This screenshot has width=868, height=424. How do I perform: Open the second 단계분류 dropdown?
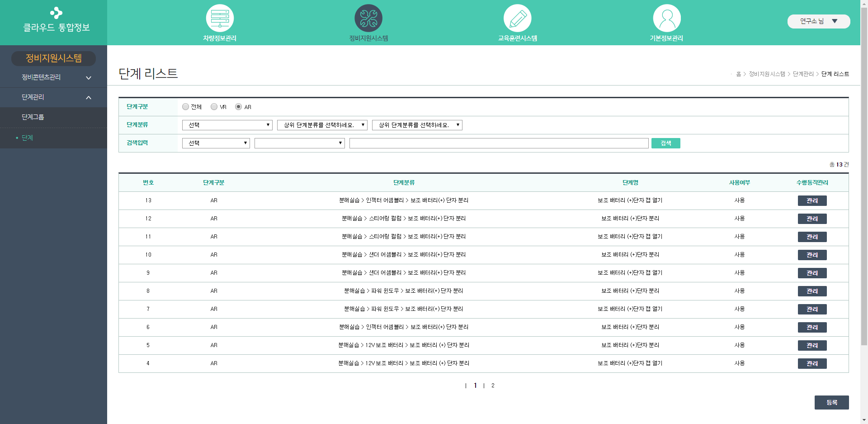322,125
